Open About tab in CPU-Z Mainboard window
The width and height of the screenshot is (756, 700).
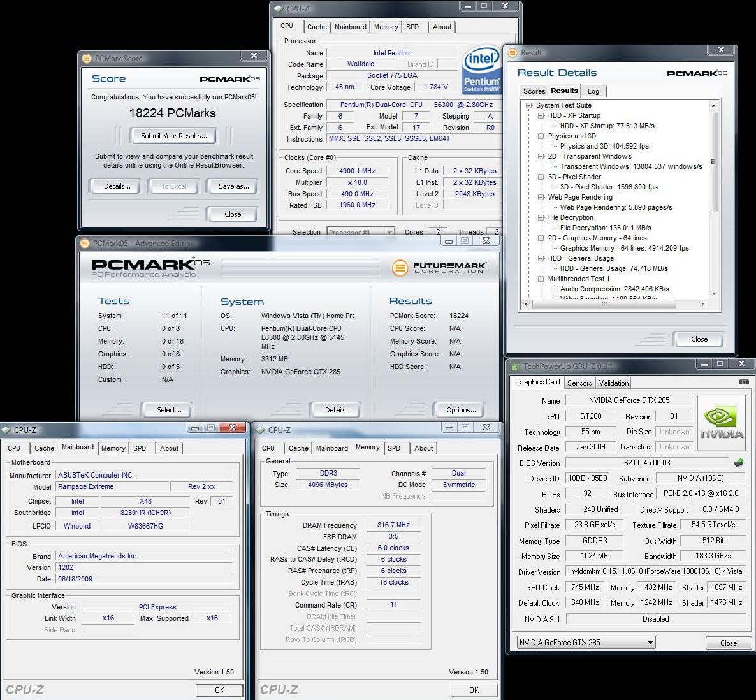pyautogui.click(x=169, y=448)
